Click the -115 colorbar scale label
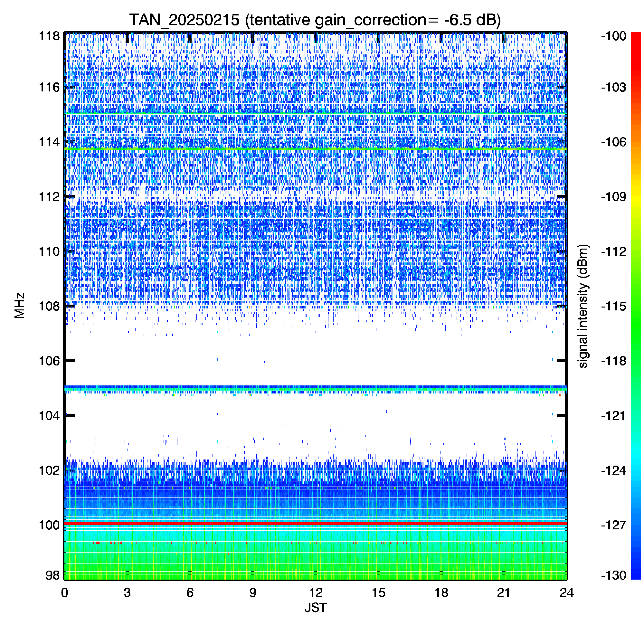This screenshot has width=644, height=644. 613,306
